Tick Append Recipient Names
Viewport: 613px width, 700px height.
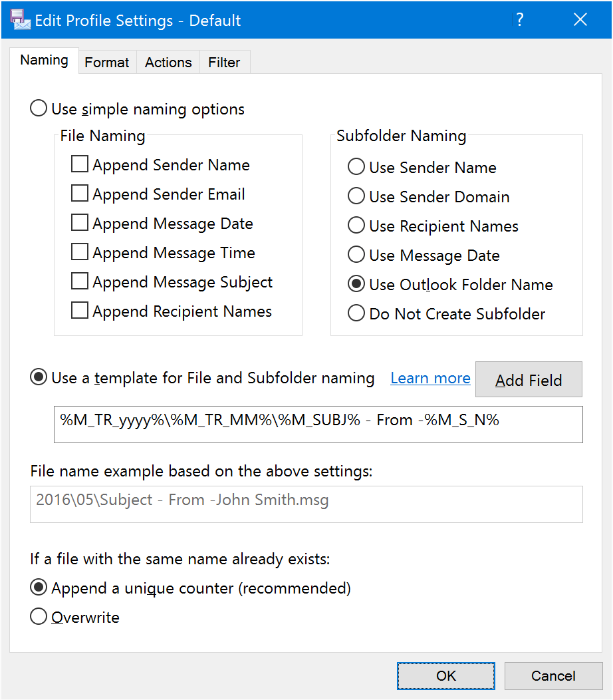coord(172,311)
